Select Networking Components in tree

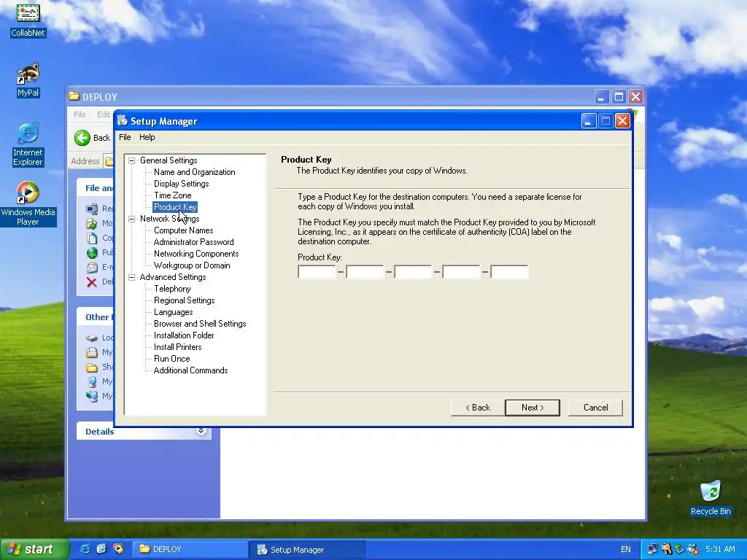(196, 254)
